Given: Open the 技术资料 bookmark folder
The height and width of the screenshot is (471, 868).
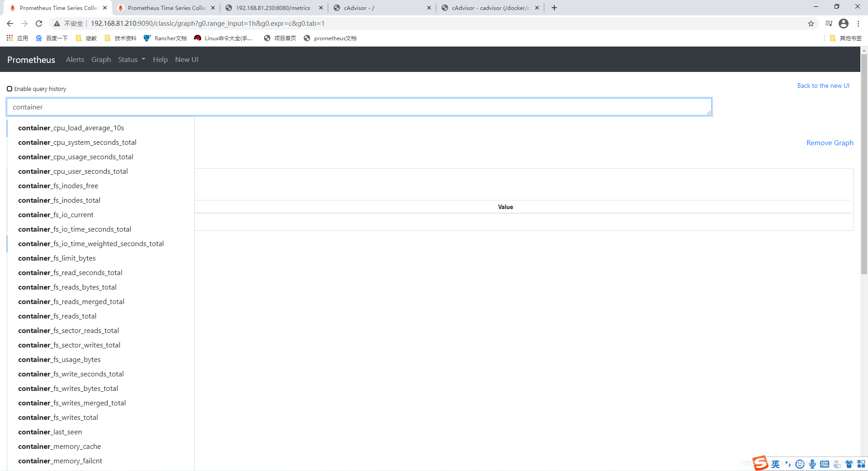Looking at the screenshot, I should (120, 38).
